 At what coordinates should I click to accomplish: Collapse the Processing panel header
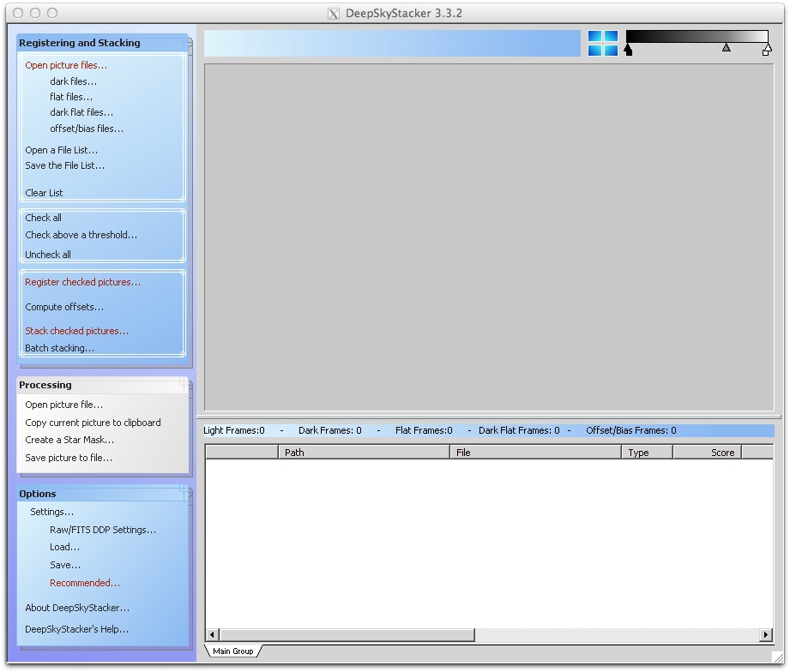[103, 385]
